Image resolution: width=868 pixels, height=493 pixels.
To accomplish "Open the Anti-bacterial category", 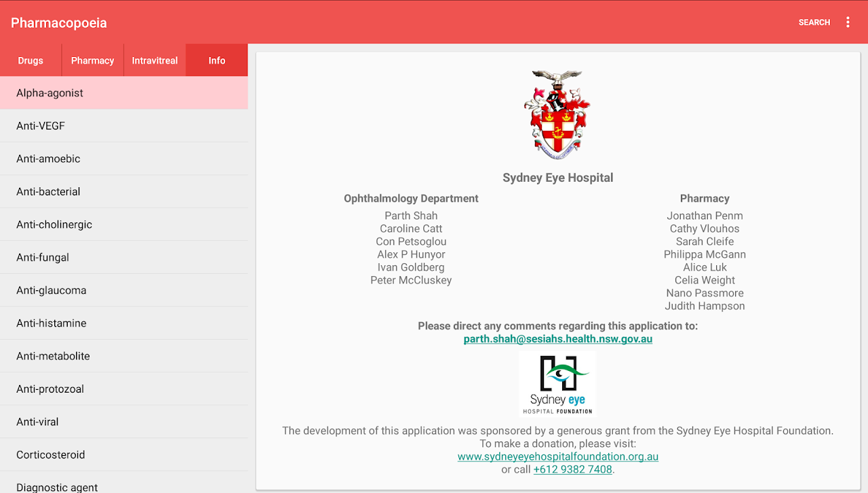I will pyautogui.click(x=123, y=192).
